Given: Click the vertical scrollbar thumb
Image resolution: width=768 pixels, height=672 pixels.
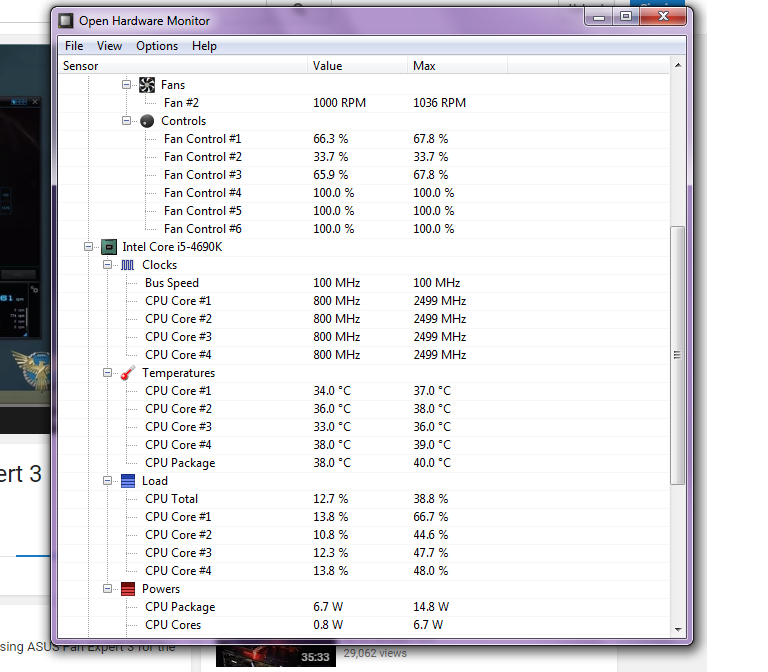Looking at the screenshot, I should point(677,355).
